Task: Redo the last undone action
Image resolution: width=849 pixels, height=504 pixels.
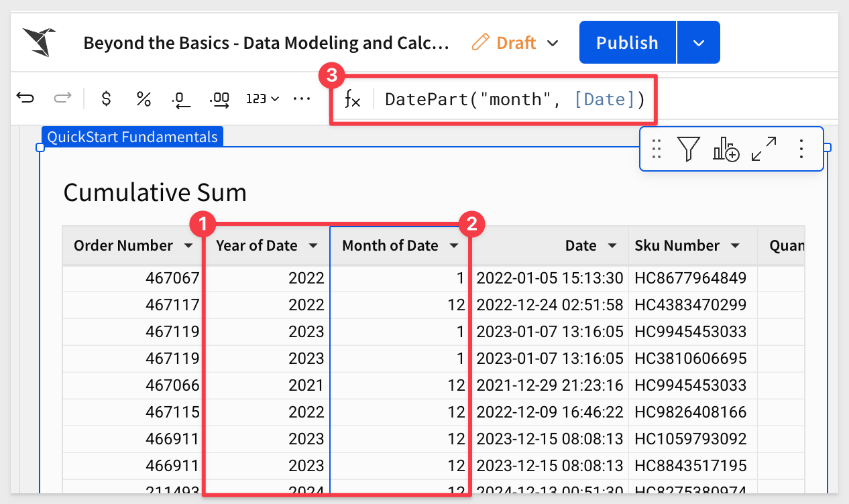Action: click(x=62, y=99)
